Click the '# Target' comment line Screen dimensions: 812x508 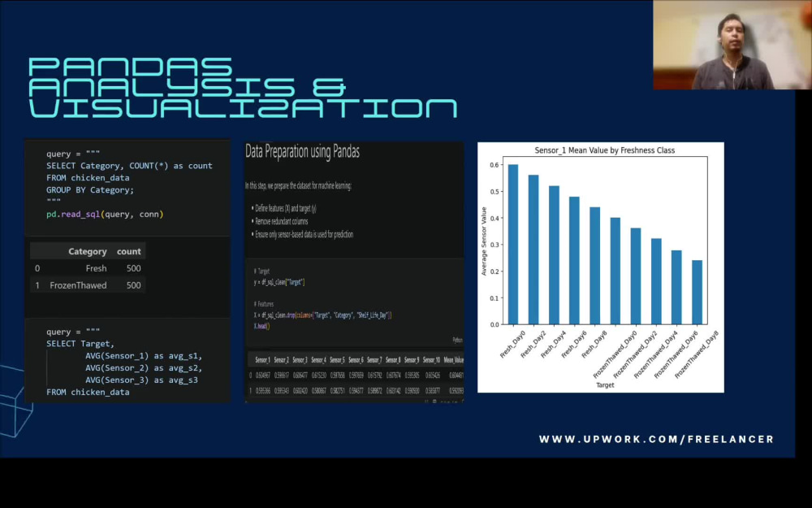(262, 271)
